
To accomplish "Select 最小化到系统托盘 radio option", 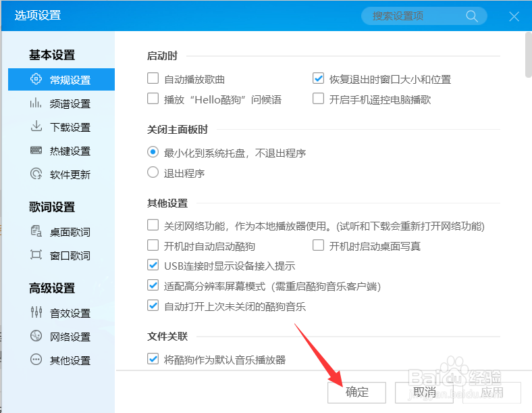I will (x=153, y=152).
